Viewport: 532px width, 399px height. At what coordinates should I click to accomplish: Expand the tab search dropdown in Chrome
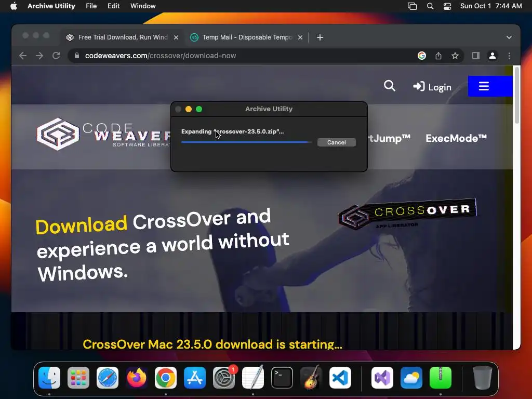pos(509,37)
